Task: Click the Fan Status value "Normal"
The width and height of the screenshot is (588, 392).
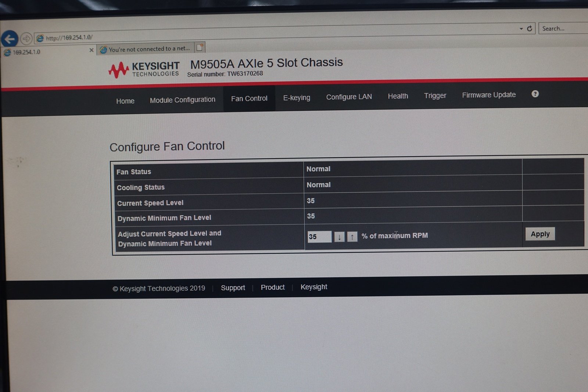Action: 318,169
